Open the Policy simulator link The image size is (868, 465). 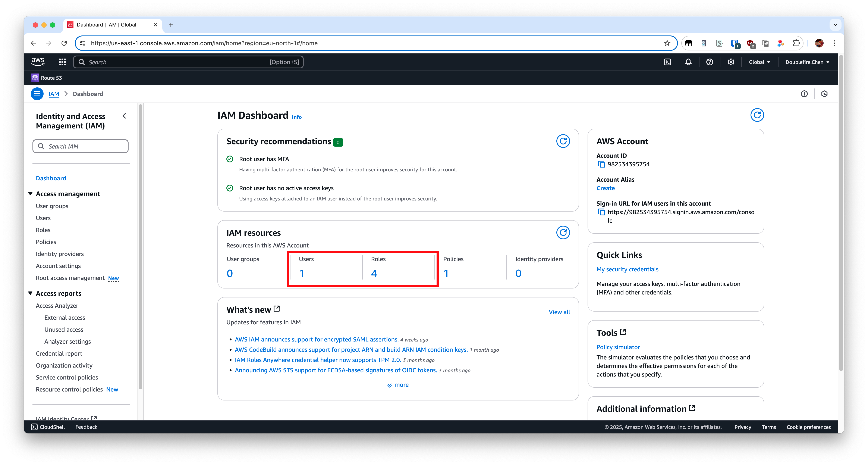(618, 347)
